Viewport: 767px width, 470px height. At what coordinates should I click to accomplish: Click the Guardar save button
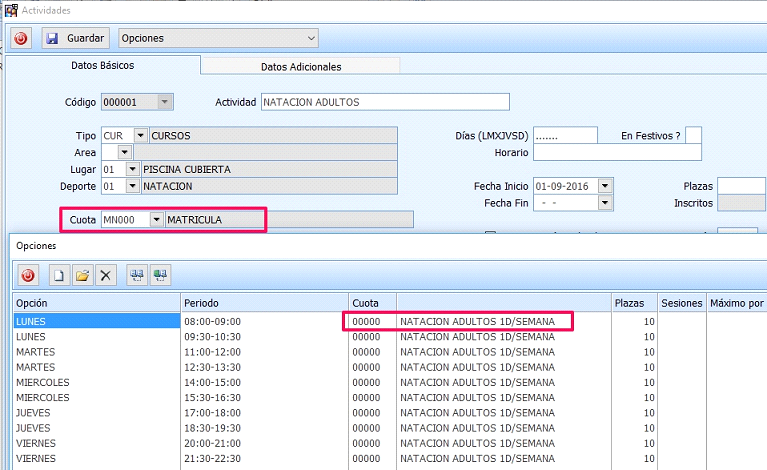point(74,38)
